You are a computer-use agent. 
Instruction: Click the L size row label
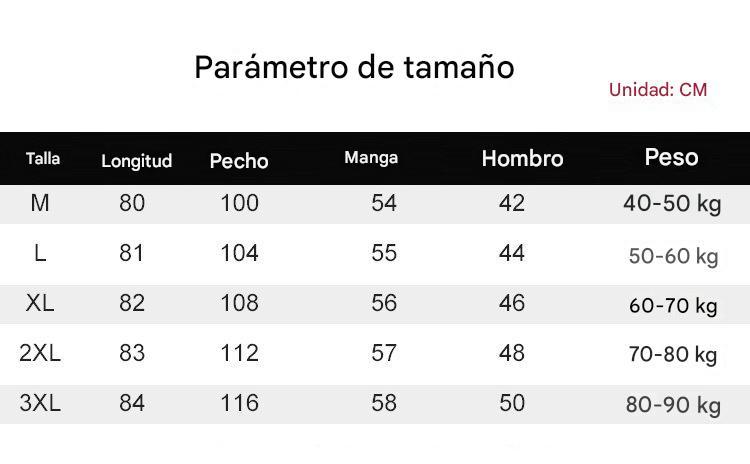coord(40,253)
